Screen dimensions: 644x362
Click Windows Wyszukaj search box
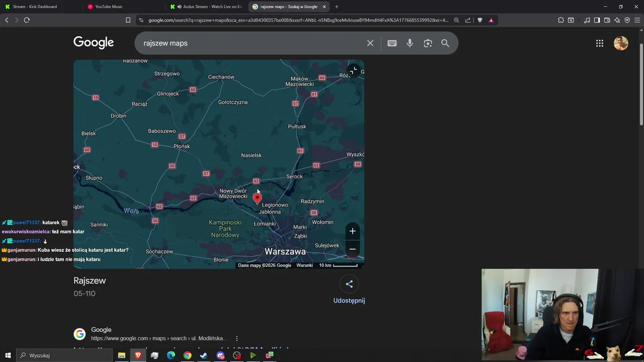(65, 355)
